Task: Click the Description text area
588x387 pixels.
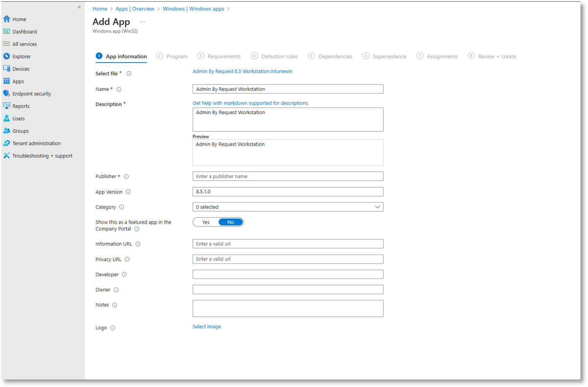Action: pos(288,119)
